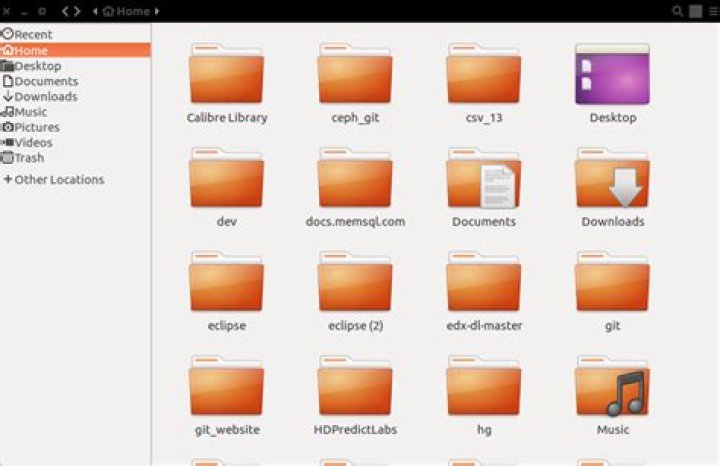Open the HDPredictLabs folder icon

coord(355,386)
